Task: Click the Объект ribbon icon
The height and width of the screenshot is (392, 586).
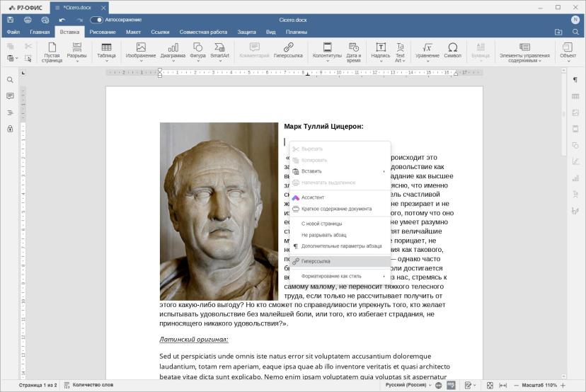Action: click(568, 52)
